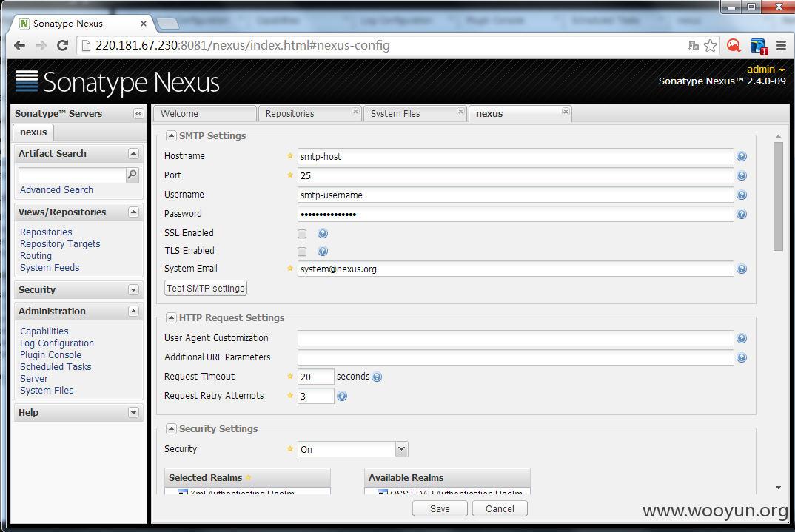Open the Advanced Search link
The width and height of the screenshot is (795, 532).
click(57, 190)
